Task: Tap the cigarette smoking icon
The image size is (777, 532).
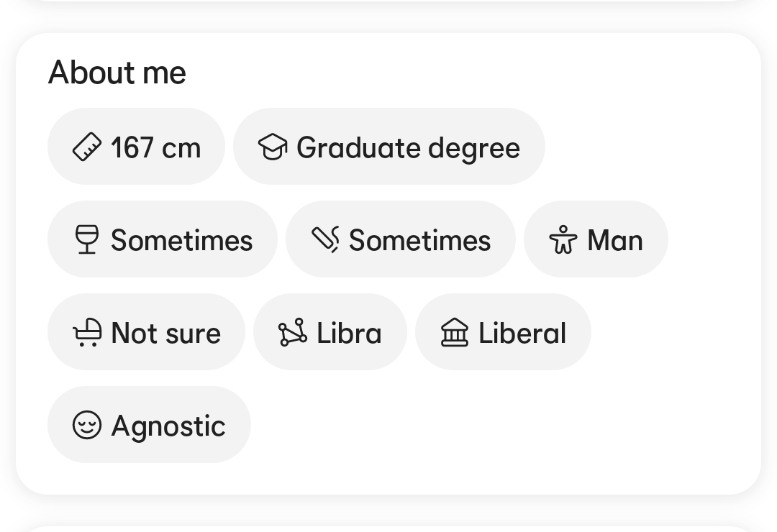Action: 325,240
